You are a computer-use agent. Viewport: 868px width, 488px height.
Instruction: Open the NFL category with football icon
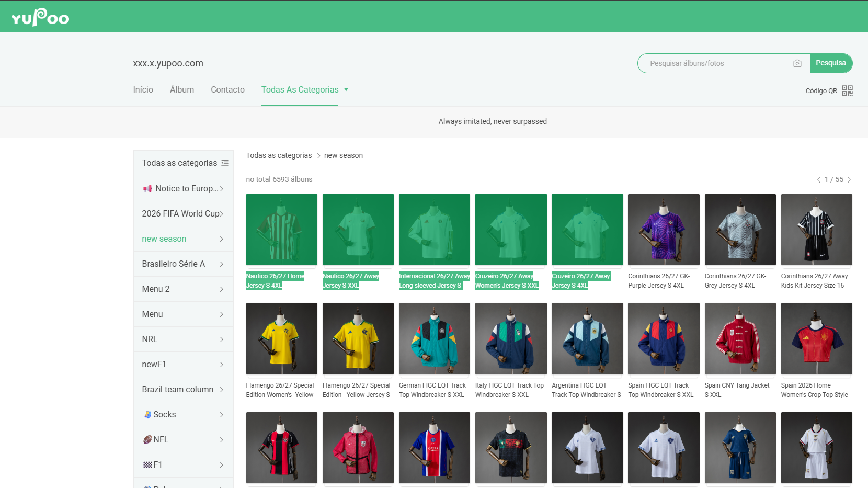click(x=183, y=439)
